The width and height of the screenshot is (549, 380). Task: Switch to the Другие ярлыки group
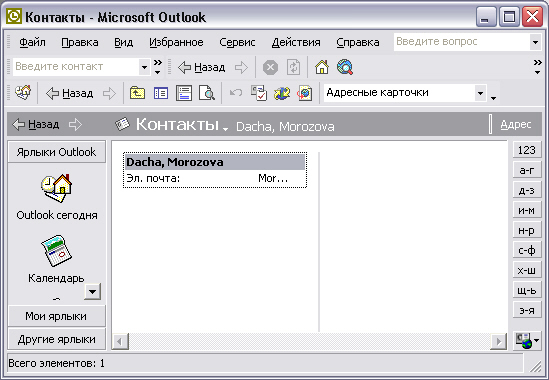(56, 339)
